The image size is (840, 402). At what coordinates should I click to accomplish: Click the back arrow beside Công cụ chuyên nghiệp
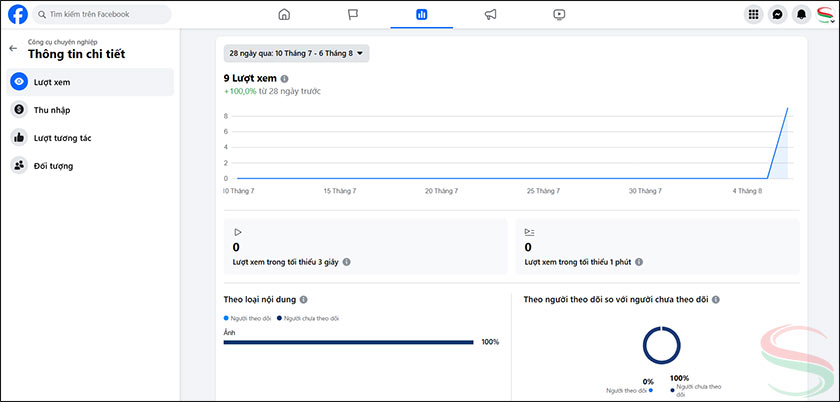pyautogui.click(x=13, y=48)
